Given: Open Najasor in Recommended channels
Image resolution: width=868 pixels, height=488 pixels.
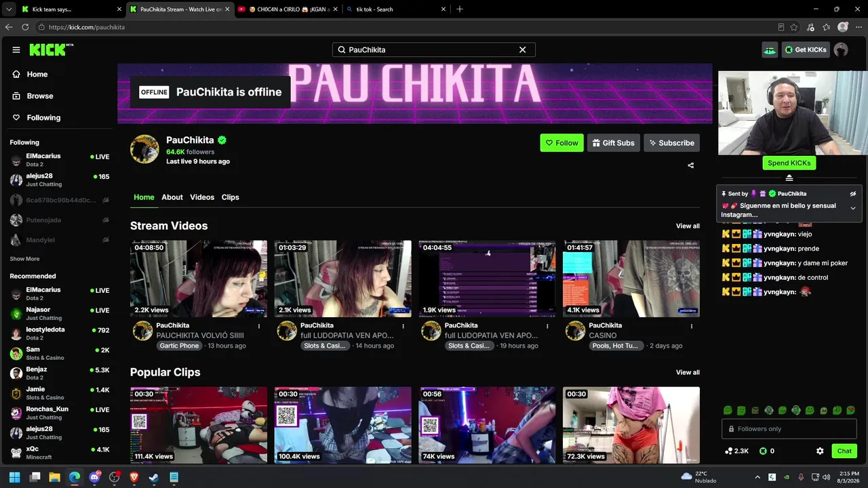Looking at the screenshot, I should coord(60,314).
